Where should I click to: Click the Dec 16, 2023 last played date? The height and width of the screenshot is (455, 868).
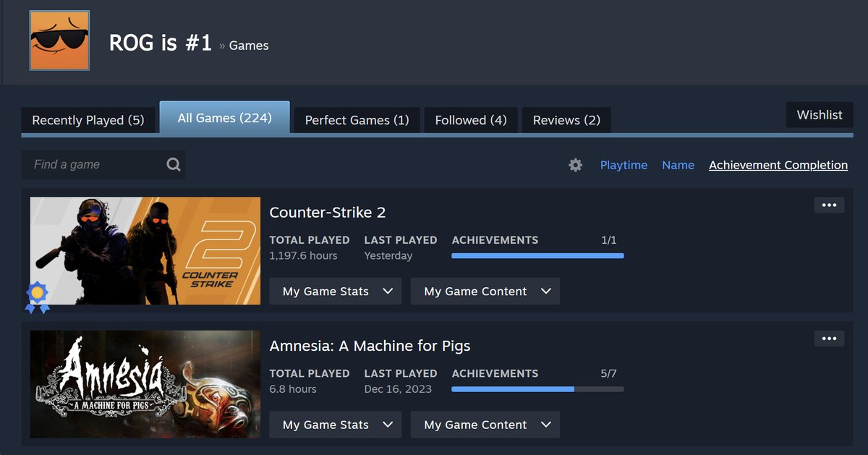tap(398, 388)
